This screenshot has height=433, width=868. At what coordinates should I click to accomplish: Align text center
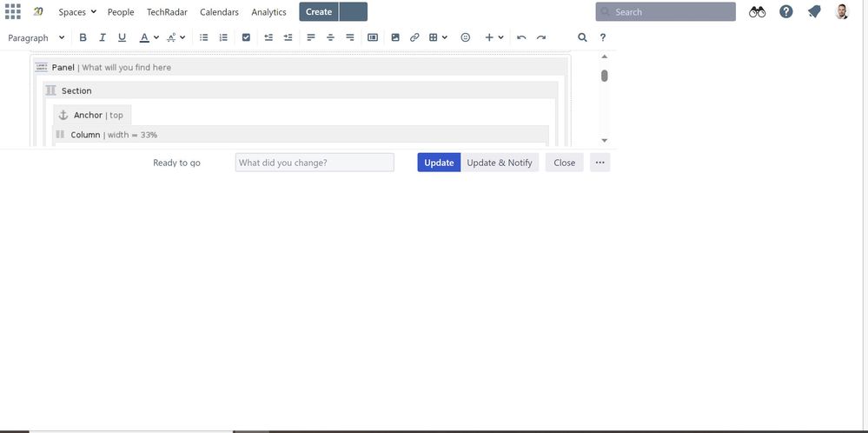pos(330,37)
